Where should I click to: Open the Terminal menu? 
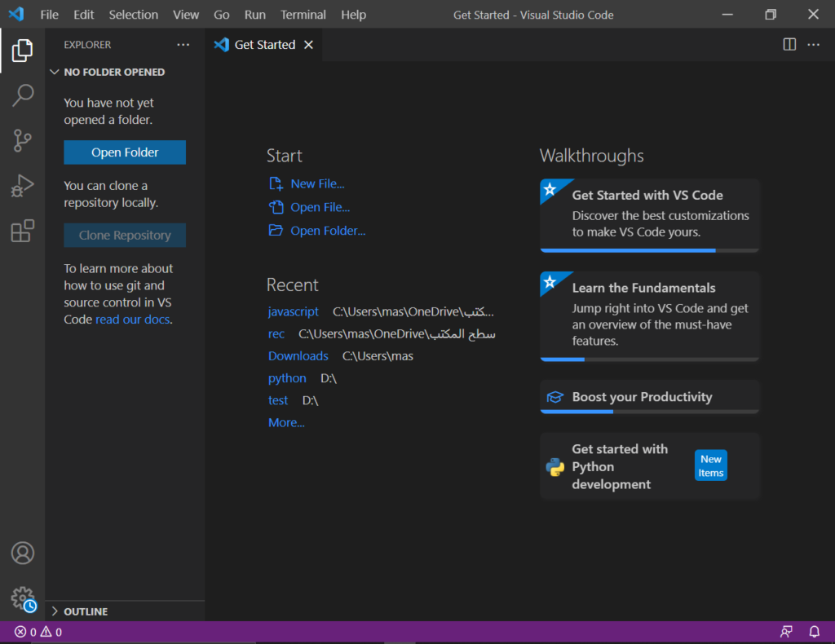pos(303,15)
